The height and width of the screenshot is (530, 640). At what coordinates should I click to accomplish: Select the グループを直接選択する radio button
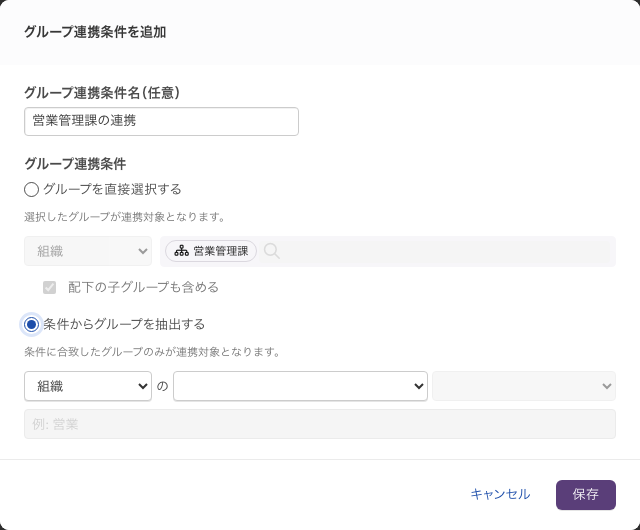point(31,189)
